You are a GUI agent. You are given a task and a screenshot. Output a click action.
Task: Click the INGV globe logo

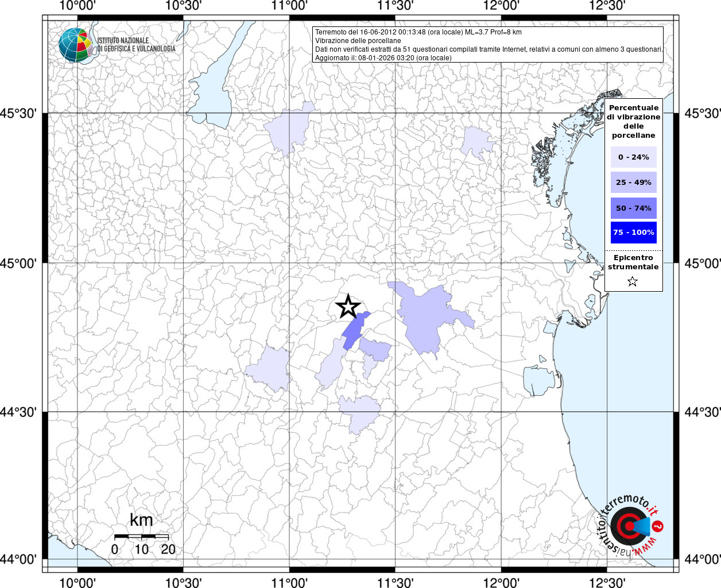76,44
